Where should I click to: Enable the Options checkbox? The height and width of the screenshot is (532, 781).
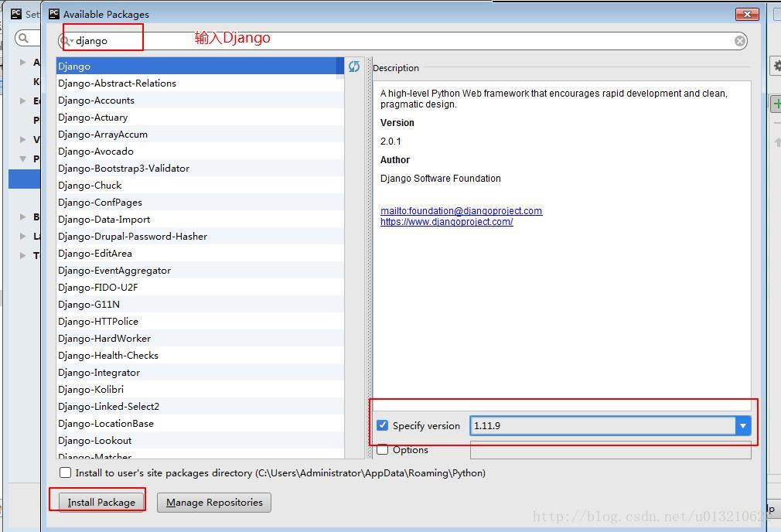(x=382, y=449)
